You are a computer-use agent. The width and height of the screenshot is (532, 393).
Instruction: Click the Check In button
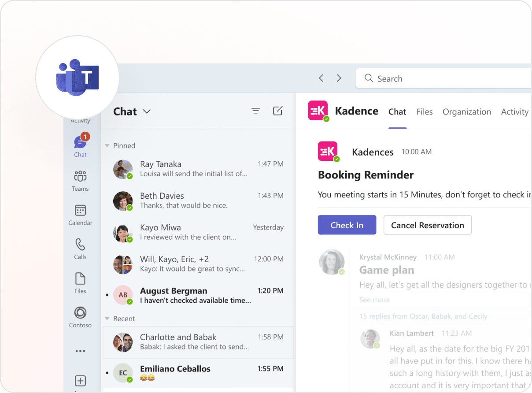pos(347,225)
